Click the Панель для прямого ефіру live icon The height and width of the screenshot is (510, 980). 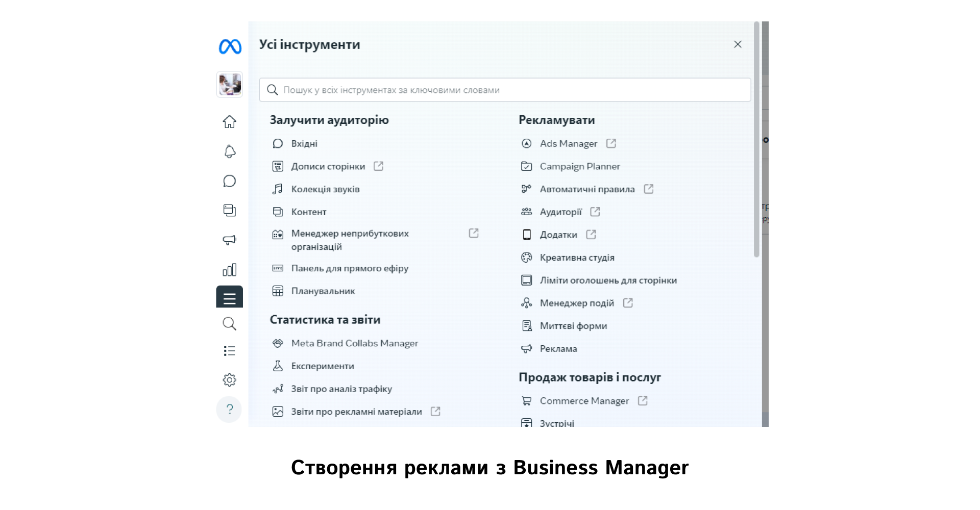[x=278, y=268]
